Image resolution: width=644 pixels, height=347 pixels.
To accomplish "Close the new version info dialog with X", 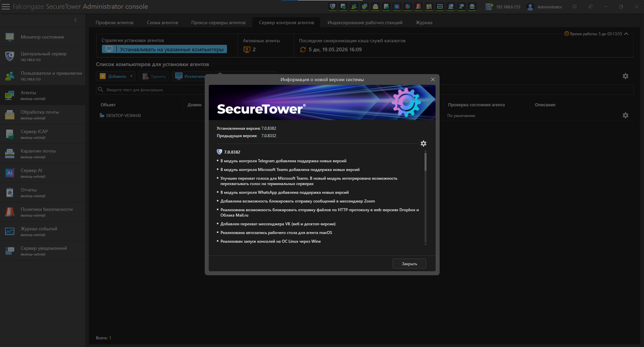I will click(x=433, y=79).
